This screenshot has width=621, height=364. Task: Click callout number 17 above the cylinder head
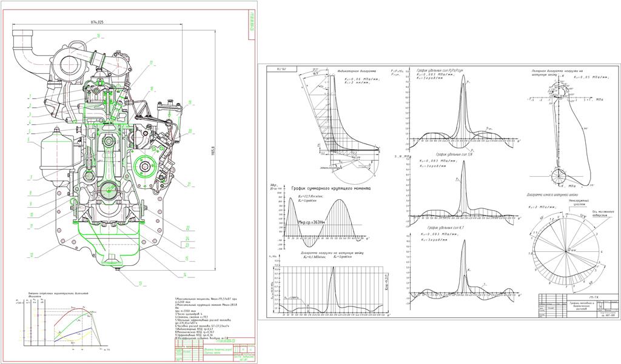pos(151,62)
